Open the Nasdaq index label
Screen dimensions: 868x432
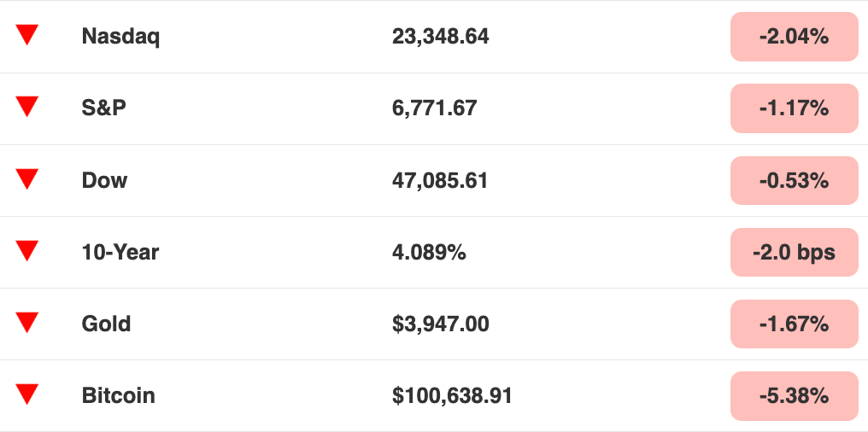click(120, 37)
